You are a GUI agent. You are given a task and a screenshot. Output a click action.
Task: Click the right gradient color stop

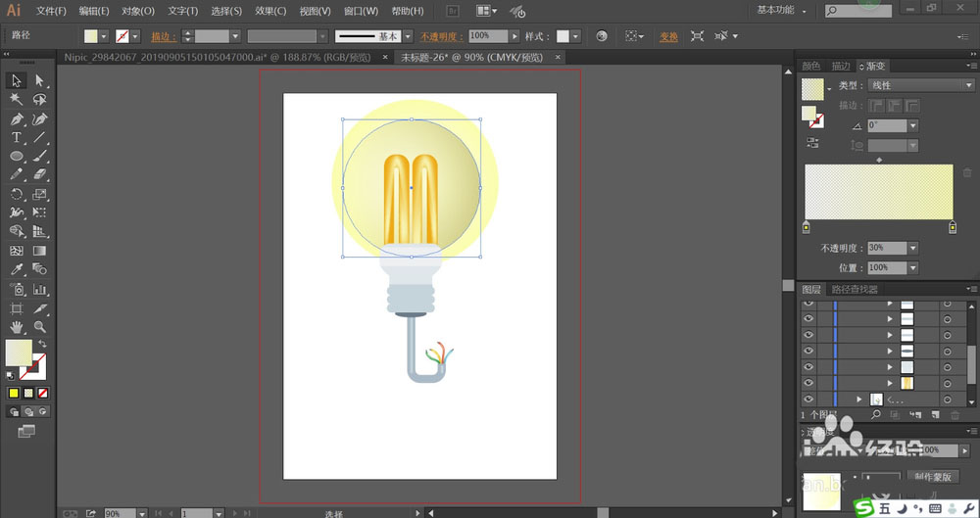coord(953,227)
